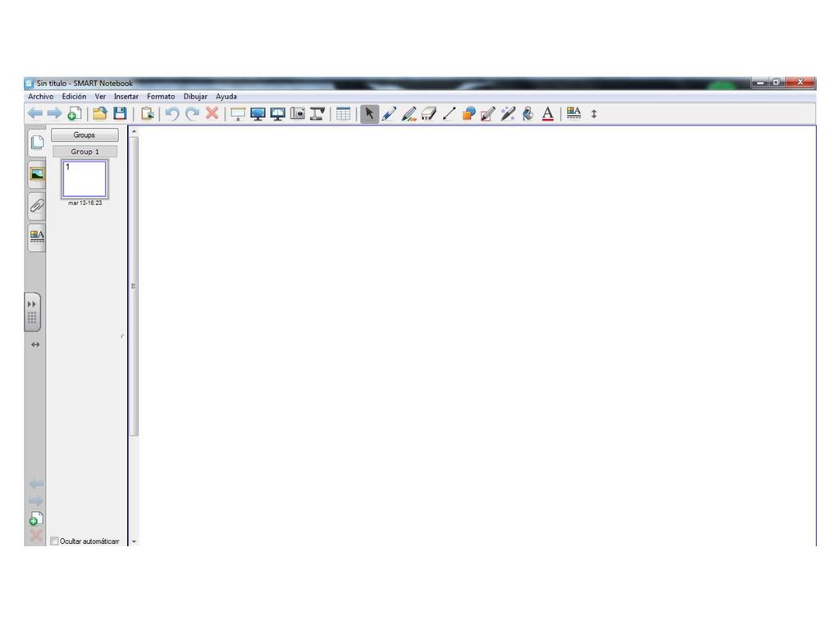The height and width of the screenshot is (630, 840).
Task: Go to next page with blue forward arrow
Action: pos(54,113)
